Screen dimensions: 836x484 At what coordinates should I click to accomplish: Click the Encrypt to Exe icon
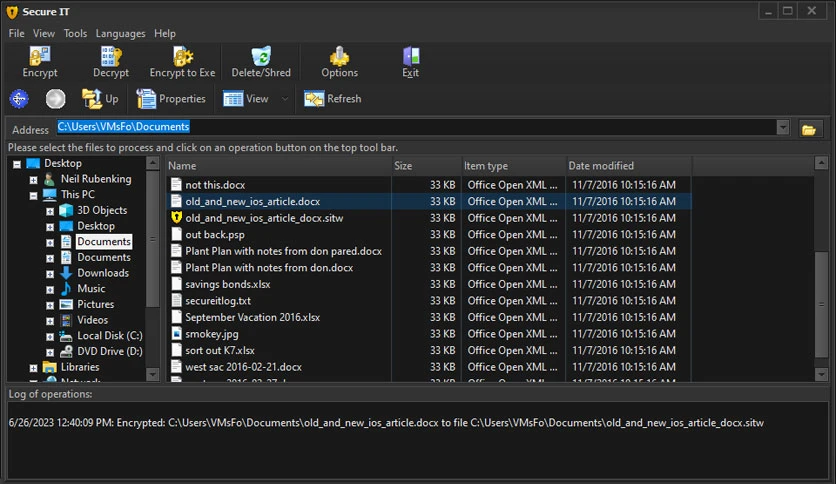(x=182, y=57)
